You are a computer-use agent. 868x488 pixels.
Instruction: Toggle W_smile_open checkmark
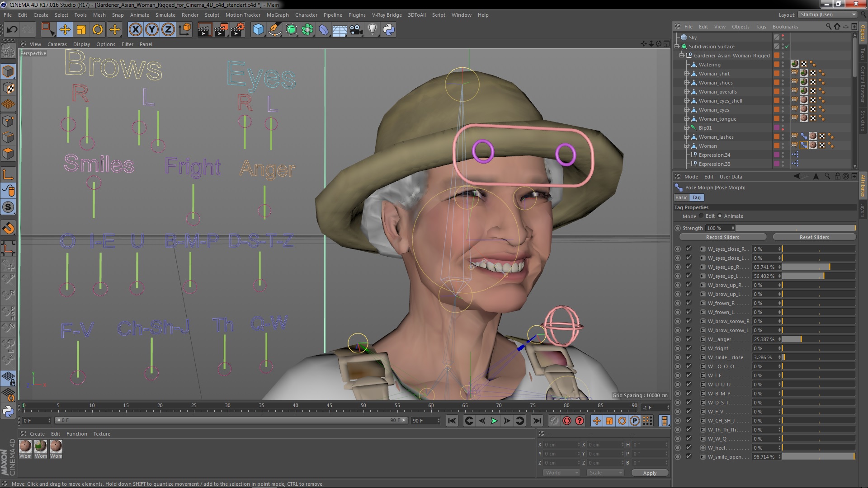coord(689,456)
